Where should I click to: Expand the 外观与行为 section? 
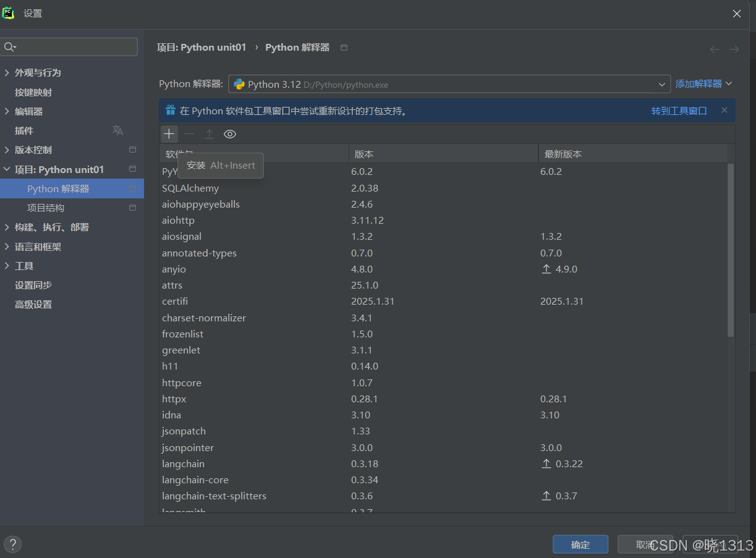point(7,72)
